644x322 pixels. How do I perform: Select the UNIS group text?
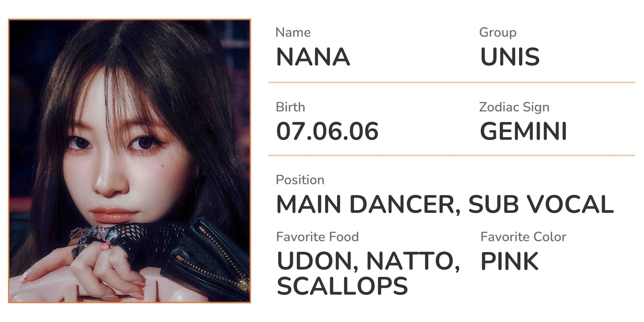510,57
